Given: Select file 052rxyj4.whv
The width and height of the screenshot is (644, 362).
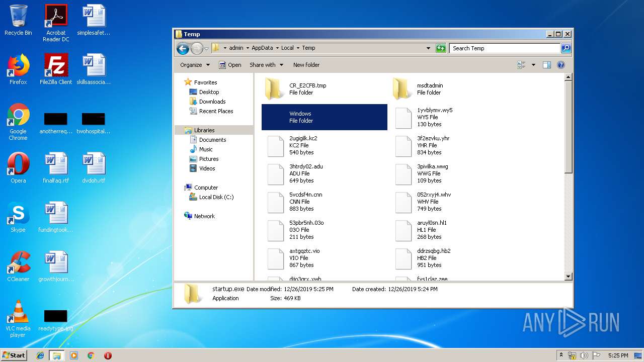Looking at the screenshot, I should [x=452, y=202].
